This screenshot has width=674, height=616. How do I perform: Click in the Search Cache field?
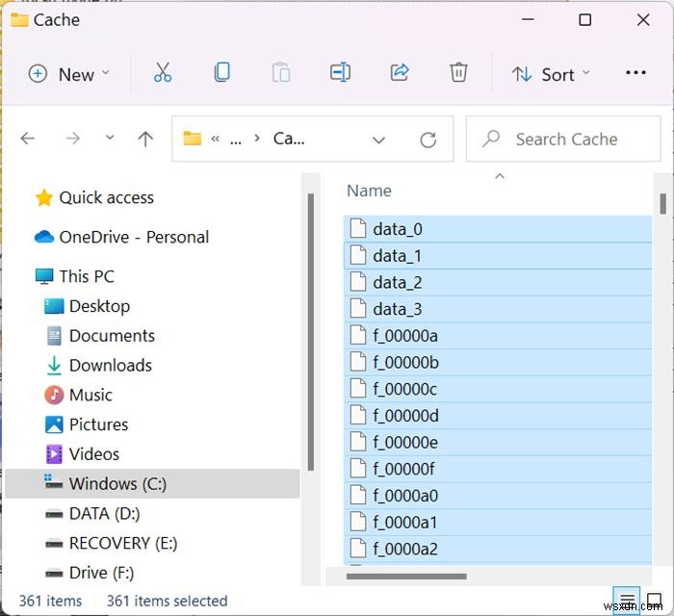click(563, 139)
